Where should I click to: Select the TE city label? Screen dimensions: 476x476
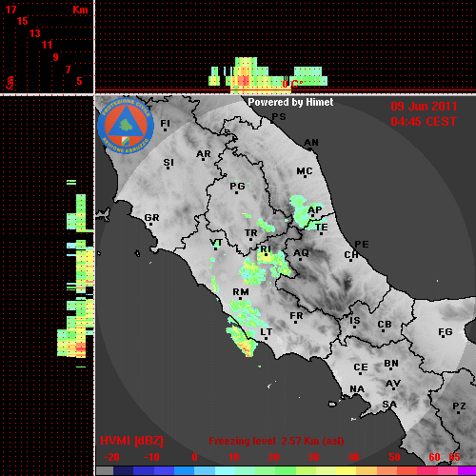point(322,228)
